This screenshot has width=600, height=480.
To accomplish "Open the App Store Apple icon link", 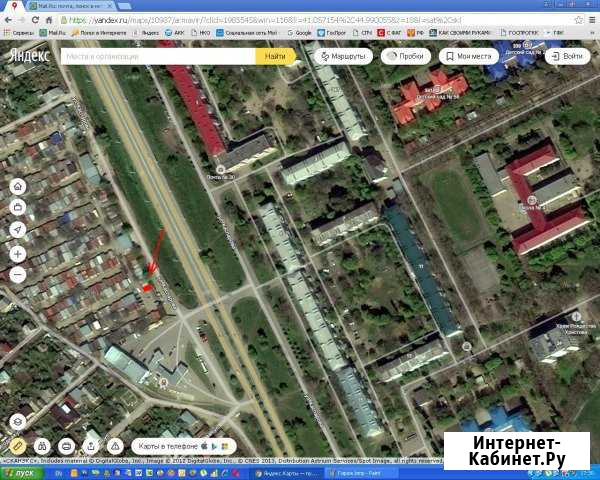I will pyautogui.click(x=204, y=446).
